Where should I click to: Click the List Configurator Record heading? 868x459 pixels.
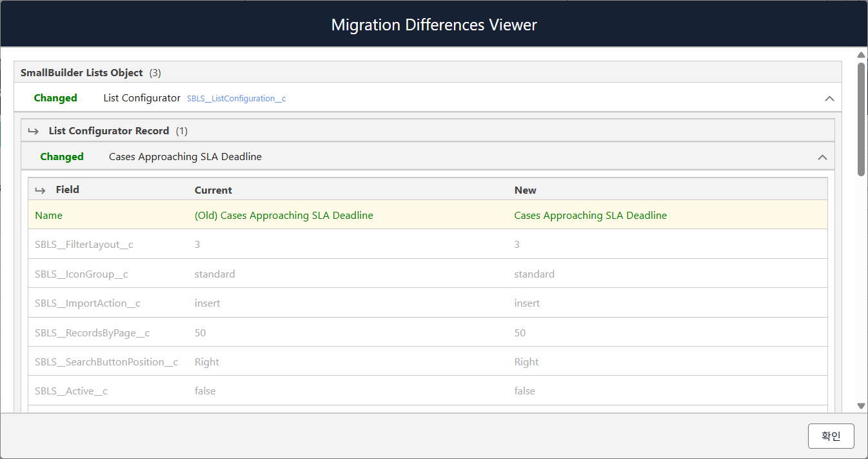tap(109, 131)
